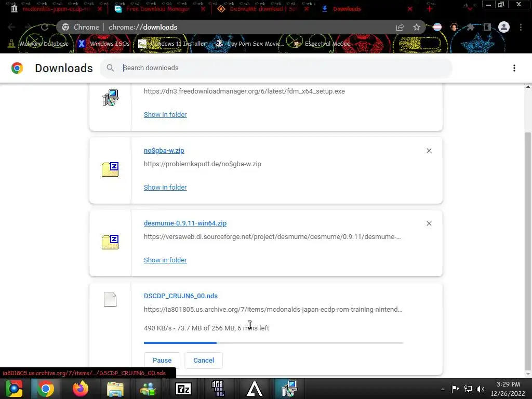Open the Chrome three-dot menu
This screenshot has width=532, height=399.
(521, 27)
